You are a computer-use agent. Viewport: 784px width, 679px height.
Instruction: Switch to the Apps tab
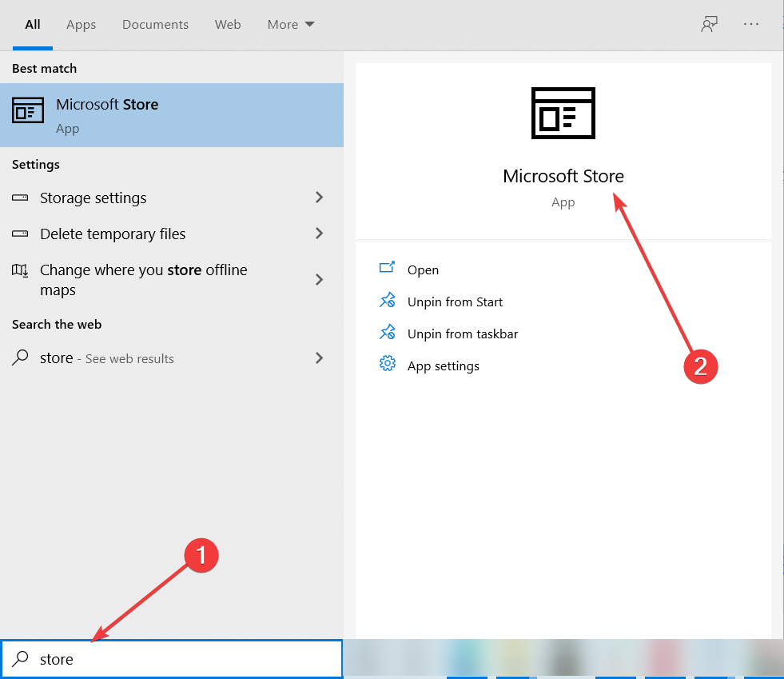tap(81, 25)
